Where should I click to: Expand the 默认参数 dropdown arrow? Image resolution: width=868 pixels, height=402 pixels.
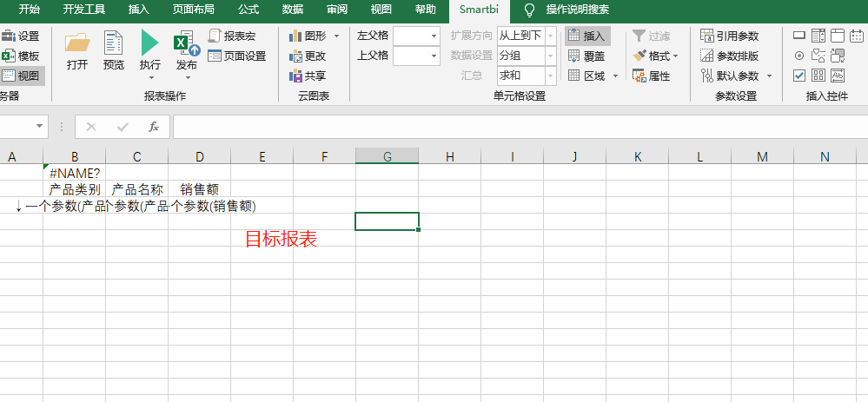(x=769, y=76)
